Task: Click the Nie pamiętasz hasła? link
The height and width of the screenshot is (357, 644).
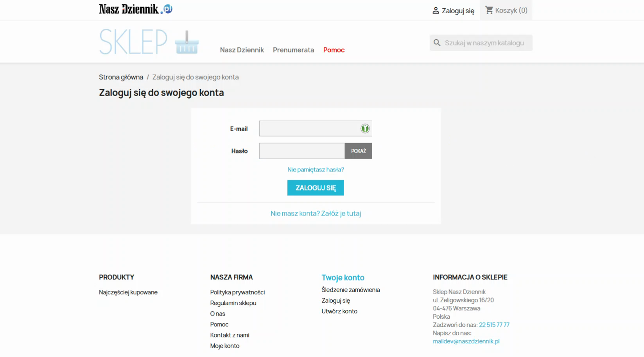Action: pyautogui.click(x=316, y=169)
